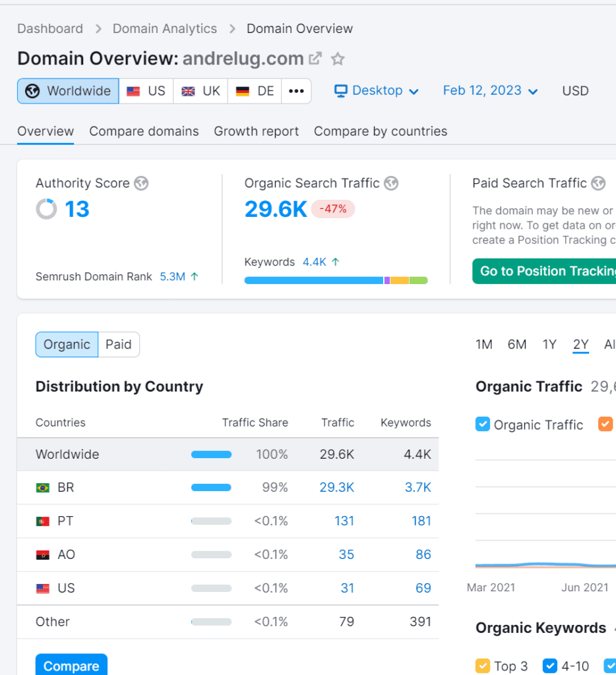
Task: Select the 1M time range
Action: (483, 344)
